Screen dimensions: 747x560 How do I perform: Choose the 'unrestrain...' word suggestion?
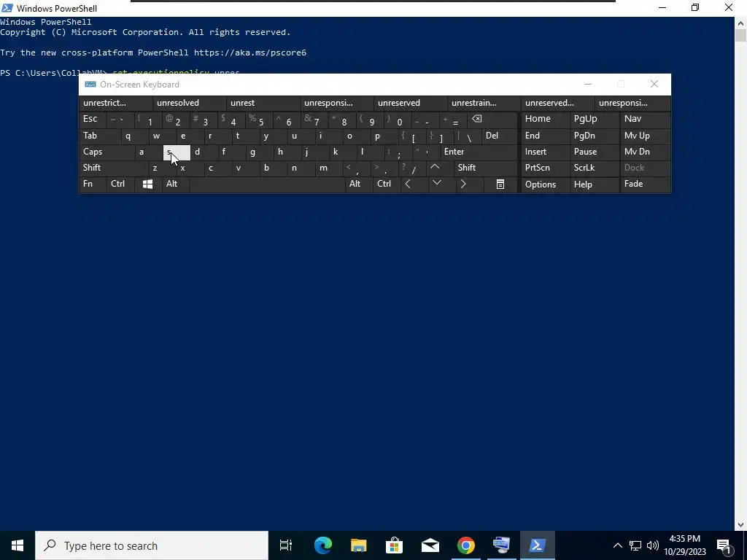click(x=484, y=103)
